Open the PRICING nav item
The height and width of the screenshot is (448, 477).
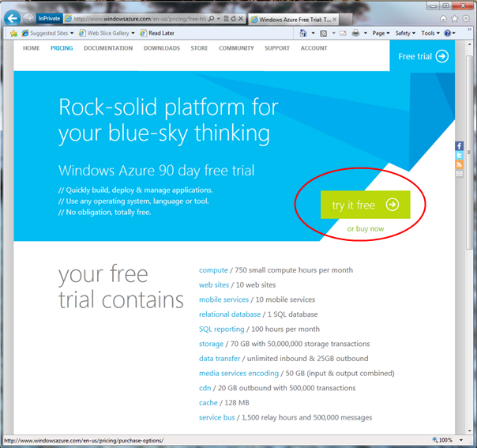pyautogui.click(x=62, y=48)
